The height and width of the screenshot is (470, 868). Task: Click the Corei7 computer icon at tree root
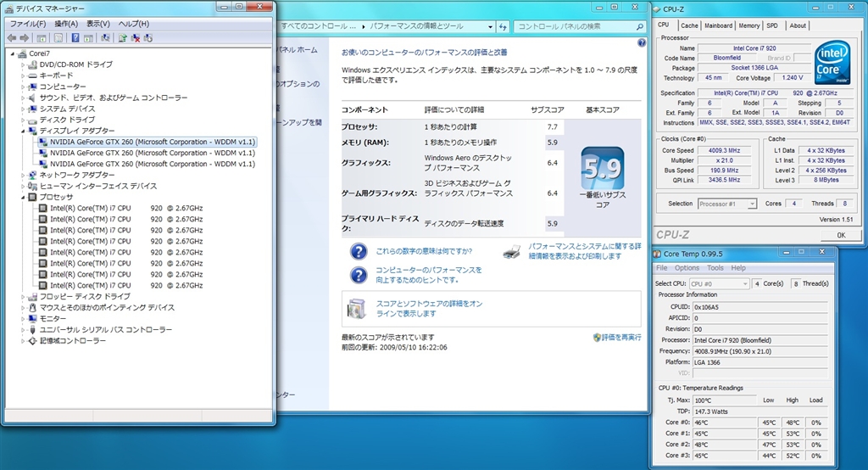tap(22, 53)
